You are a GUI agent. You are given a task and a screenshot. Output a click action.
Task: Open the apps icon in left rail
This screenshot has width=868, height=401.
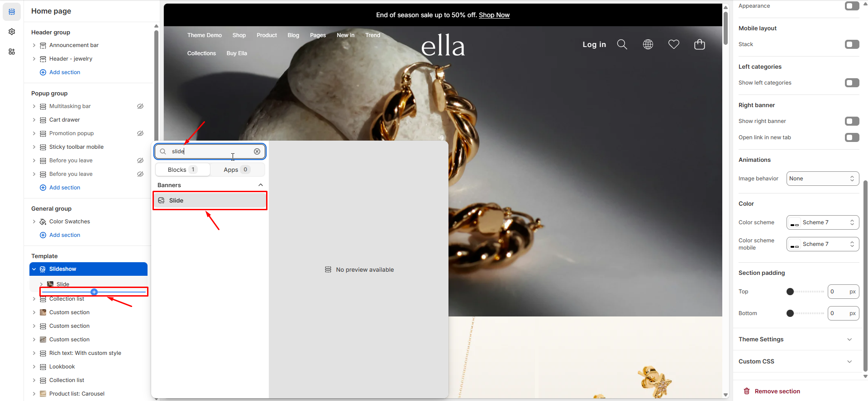(x=12, y=52)
